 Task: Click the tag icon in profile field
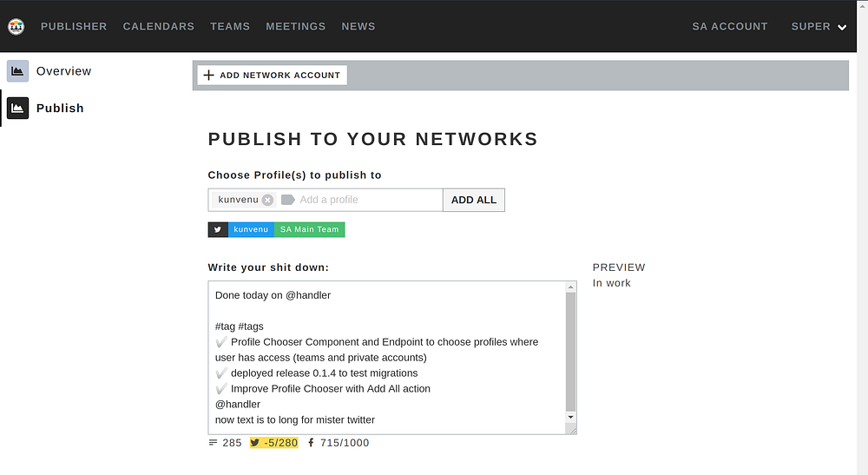(x=288, y=200)
